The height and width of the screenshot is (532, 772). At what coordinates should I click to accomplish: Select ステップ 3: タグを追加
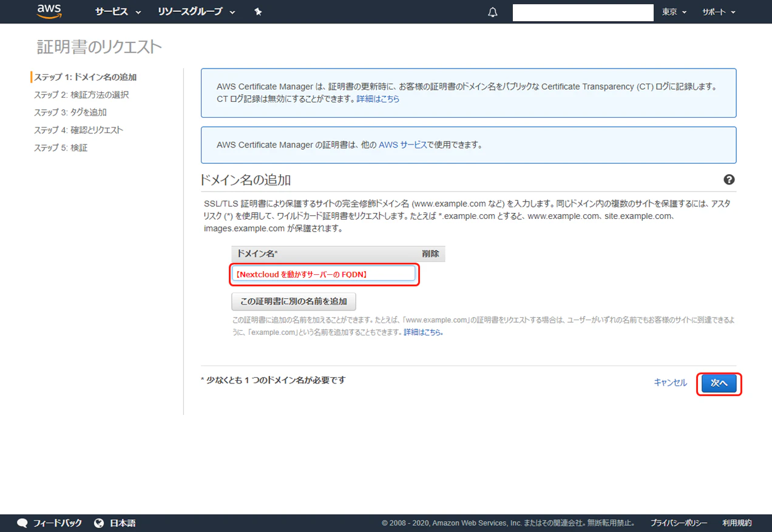(70, 112)
